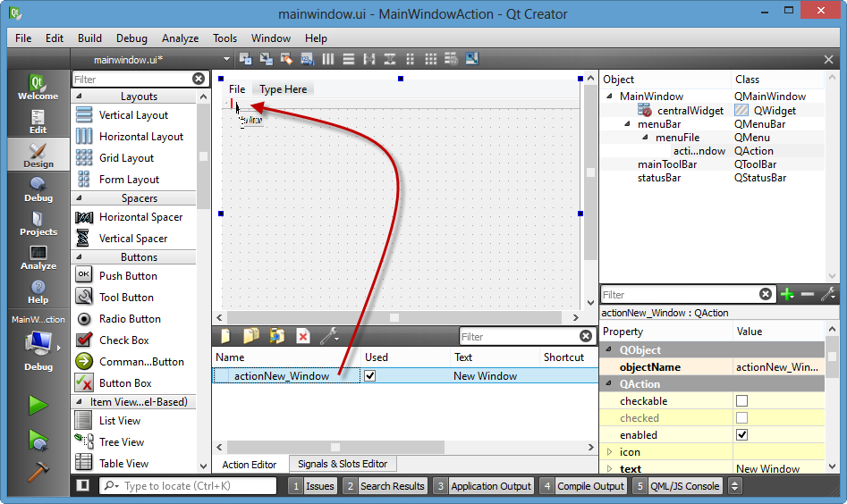
Task: Open the Analyze menu
Action: click(180, 38)
